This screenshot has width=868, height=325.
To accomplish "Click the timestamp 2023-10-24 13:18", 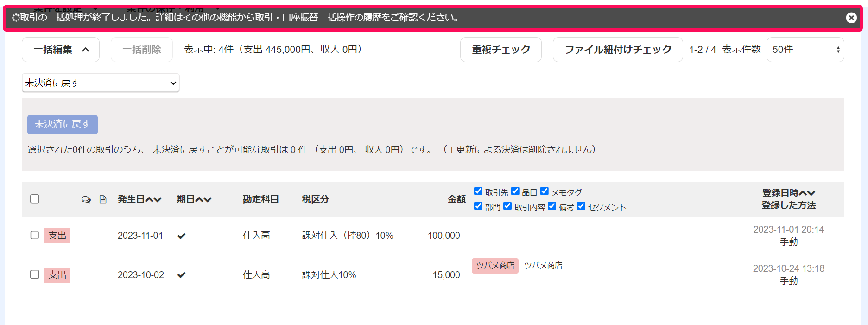I will (x=788, y=268).
